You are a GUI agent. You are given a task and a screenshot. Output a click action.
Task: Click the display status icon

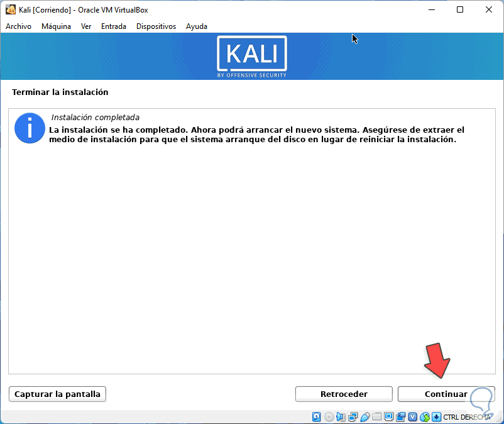pyautogui.click(x=388, y=417)
